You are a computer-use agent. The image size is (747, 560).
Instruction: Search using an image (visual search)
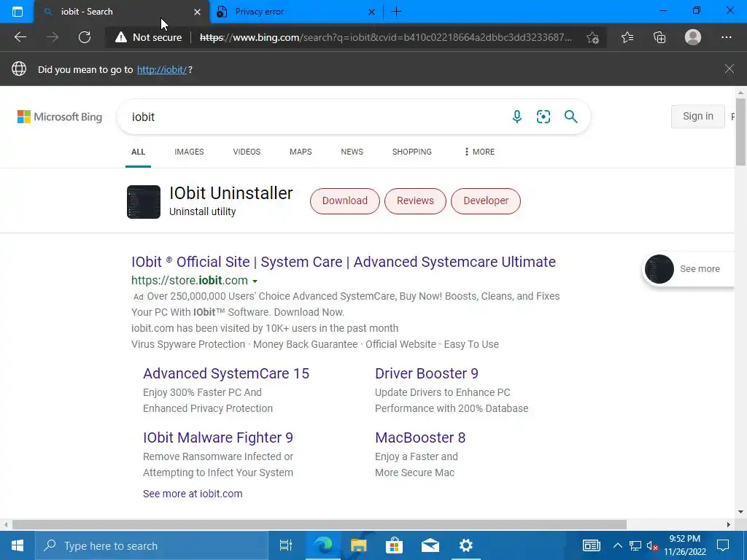click(x=543, y=117)
